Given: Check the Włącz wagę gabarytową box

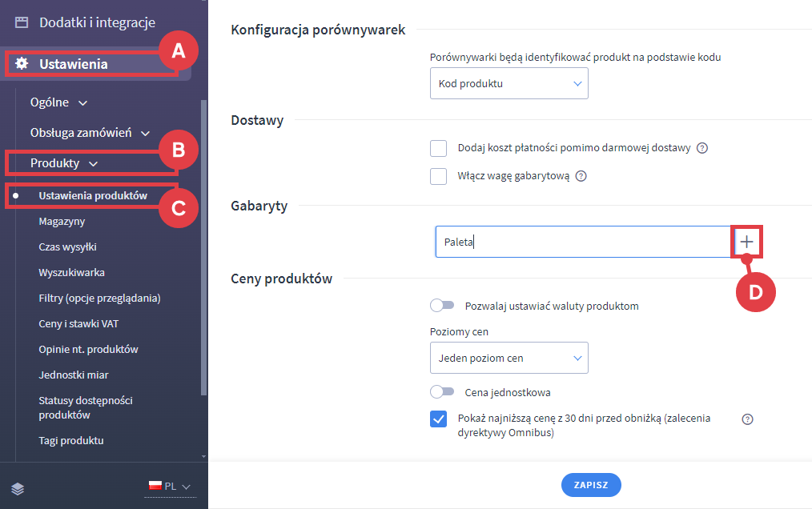Looking at the screenshot, I should click(x=438, y=176).
